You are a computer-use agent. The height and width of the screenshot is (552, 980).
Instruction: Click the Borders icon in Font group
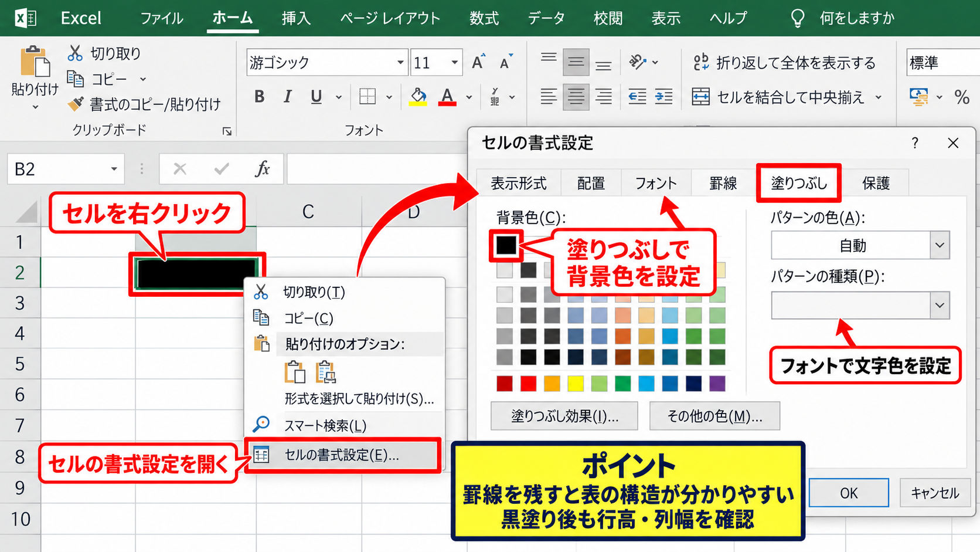pyautogui.click(x=367, y=97)
